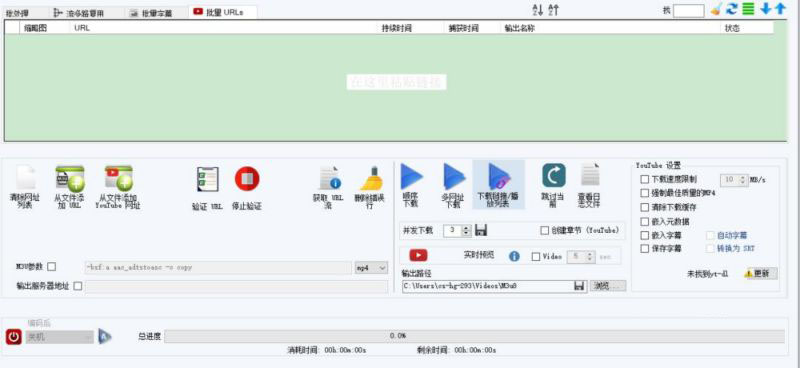Check the 保存字幕 checkbox
This screenshot has height=368, width=800.
pyautogui.click(x=645, y=249)
